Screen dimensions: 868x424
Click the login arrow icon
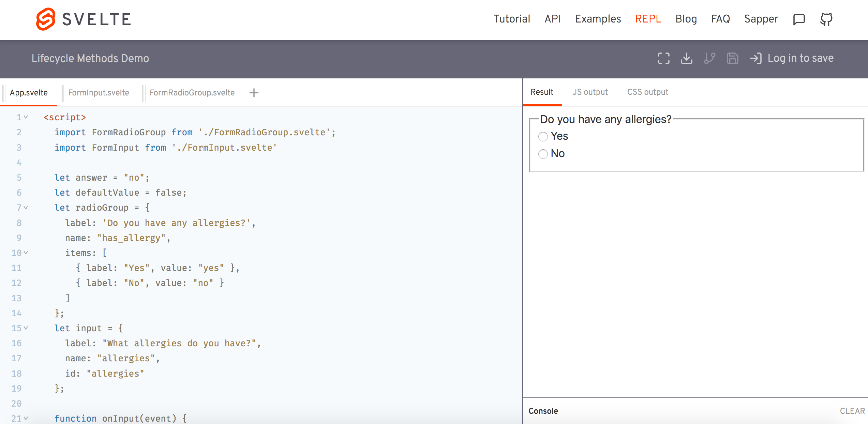point(755,58)
